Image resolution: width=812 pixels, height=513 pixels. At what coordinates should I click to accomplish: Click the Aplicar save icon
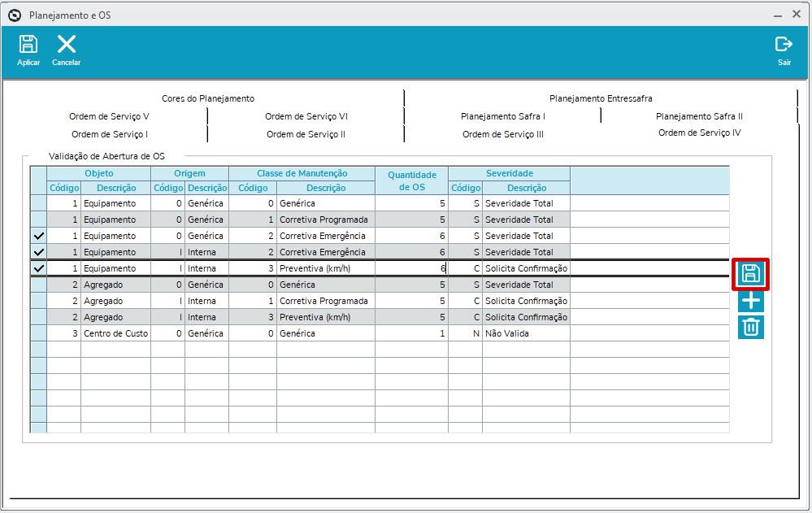pos(28,45)
